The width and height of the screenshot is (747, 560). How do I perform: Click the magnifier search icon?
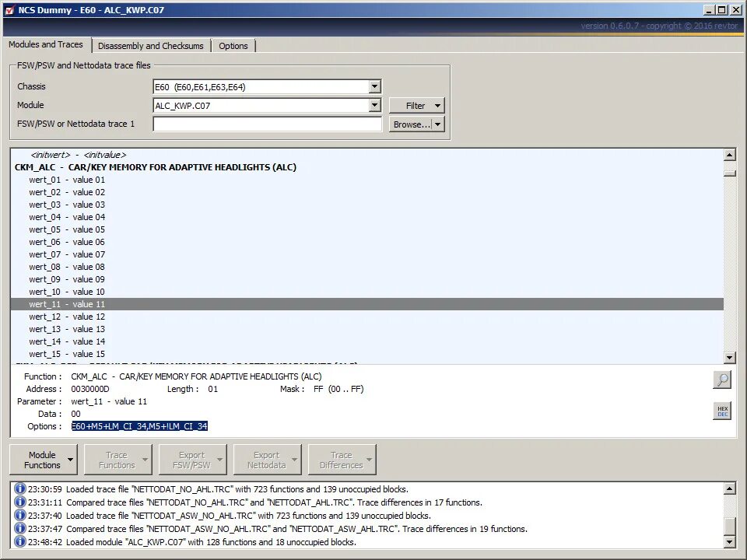point(722,380)
